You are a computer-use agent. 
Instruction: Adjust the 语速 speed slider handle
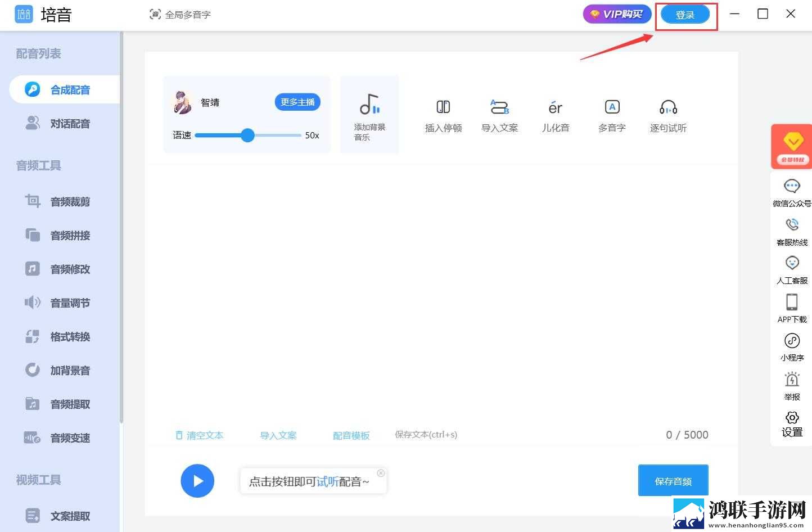tap(247, 135)
